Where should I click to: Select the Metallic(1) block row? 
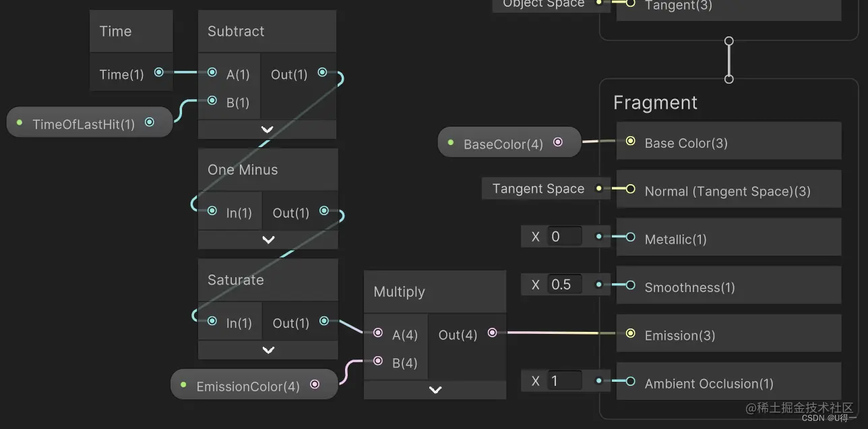point(729,237)
